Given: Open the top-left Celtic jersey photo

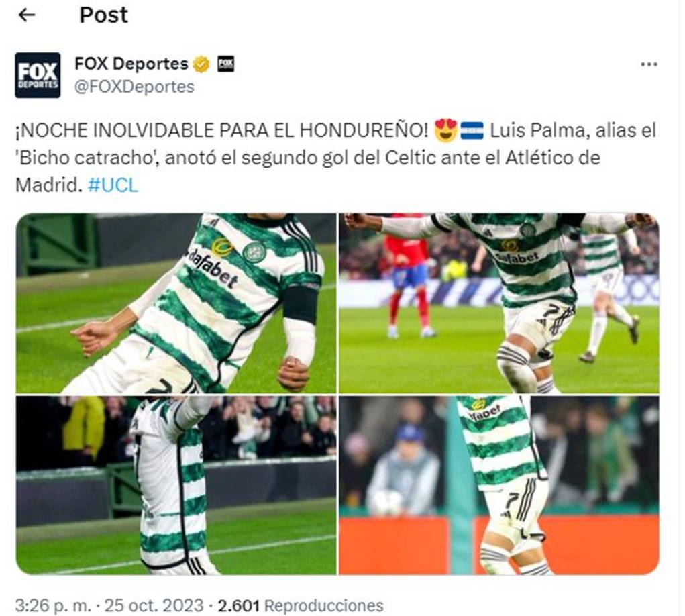Looking at the screenshot, I should coord(176,303).
